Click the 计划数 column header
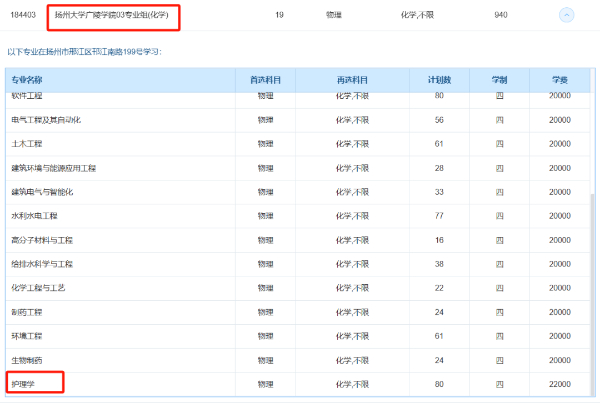 pyautogui.click(x=439, y=79)
